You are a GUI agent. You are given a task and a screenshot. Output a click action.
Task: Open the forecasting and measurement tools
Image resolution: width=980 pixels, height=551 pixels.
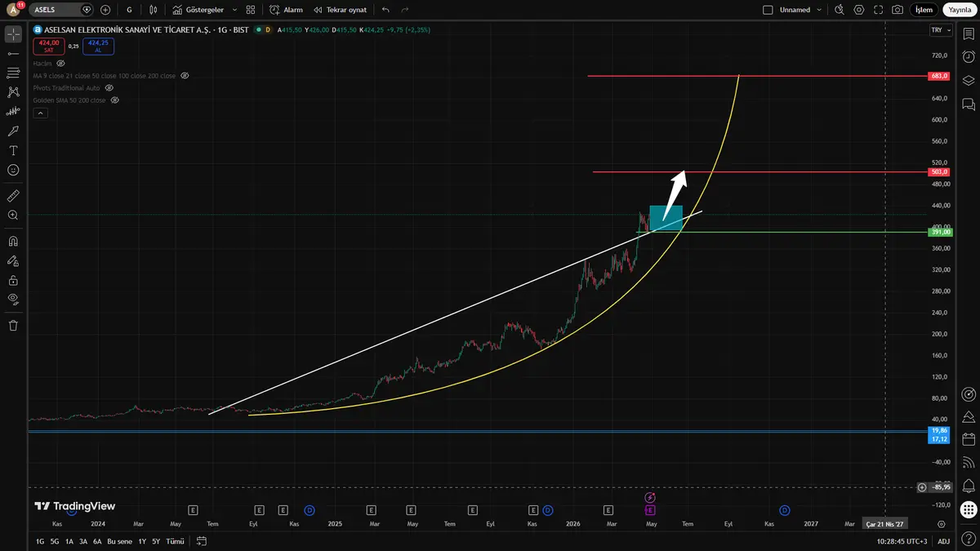click(13, 112)
